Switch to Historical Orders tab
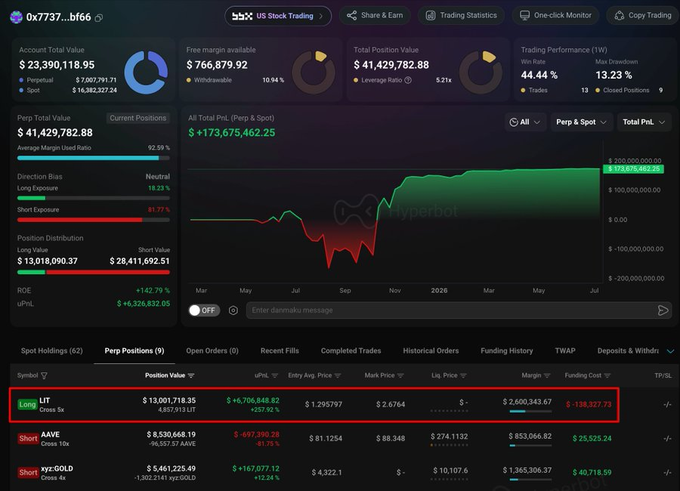This screenshot has height=491, width=680. [431, 350]
